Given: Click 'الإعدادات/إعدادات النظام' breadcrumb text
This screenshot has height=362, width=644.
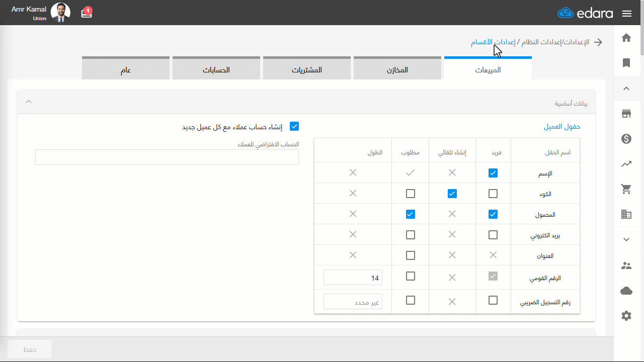Looking at the screenshot, I should click(555, 42).
